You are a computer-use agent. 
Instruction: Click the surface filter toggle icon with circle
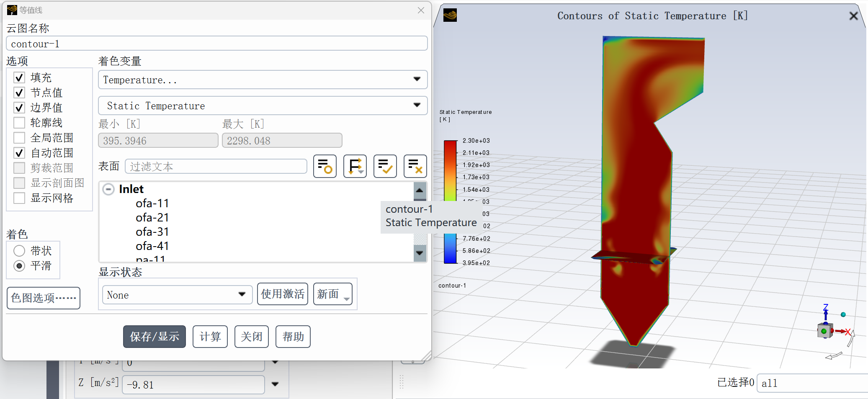pyautogui.click(x=325, y=166)
